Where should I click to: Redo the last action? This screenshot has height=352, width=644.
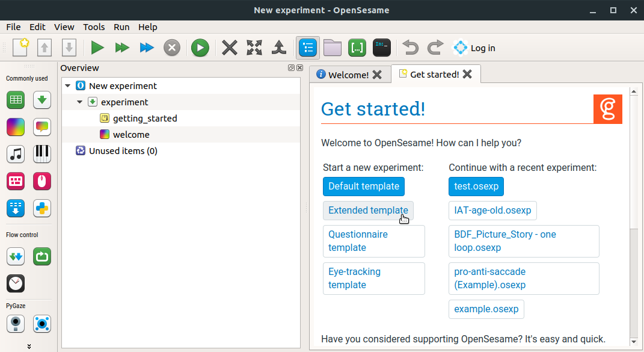[435, 48]
